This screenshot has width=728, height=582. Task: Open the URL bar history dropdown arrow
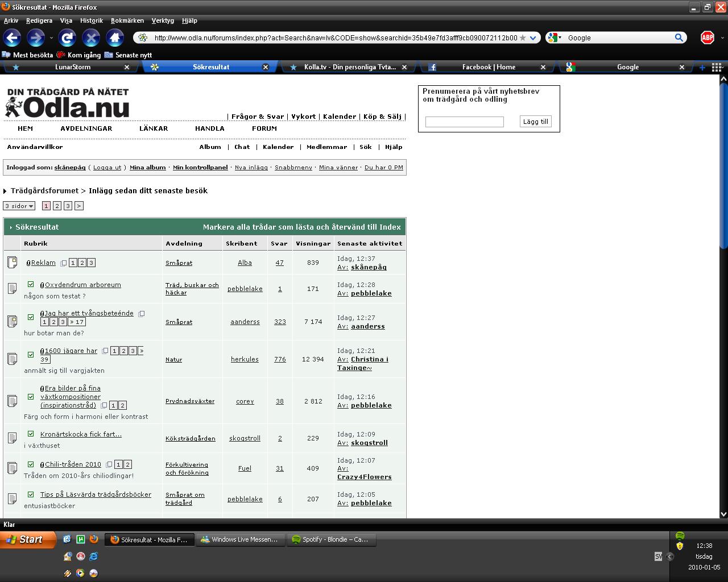(533, 38)
